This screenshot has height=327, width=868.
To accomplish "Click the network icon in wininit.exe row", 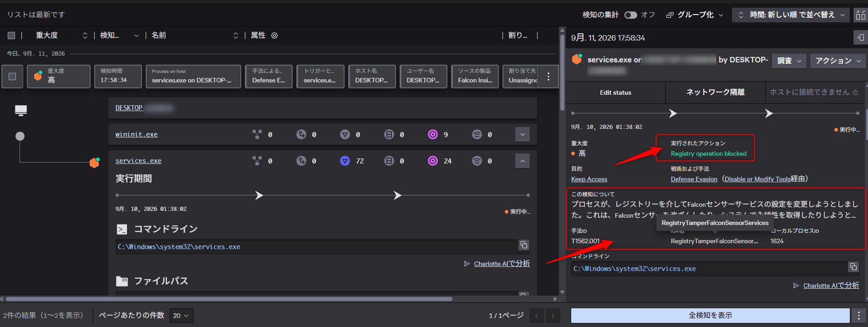I will pos(477,134).
